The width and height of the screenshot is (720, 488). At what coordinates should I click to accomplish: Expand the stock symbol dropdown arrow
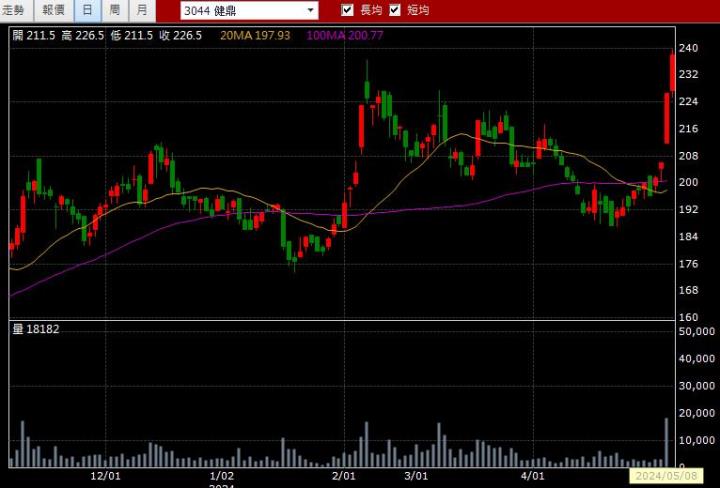tap(311, 10)
